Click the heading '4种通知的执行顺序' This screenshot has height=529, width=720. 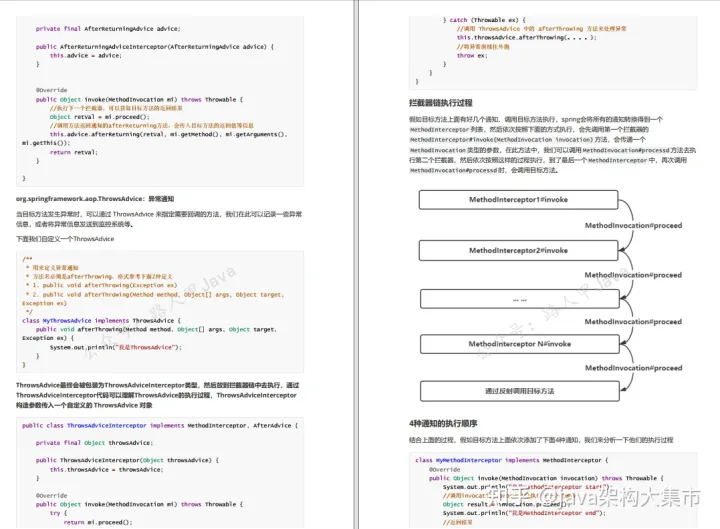point(443,423)
